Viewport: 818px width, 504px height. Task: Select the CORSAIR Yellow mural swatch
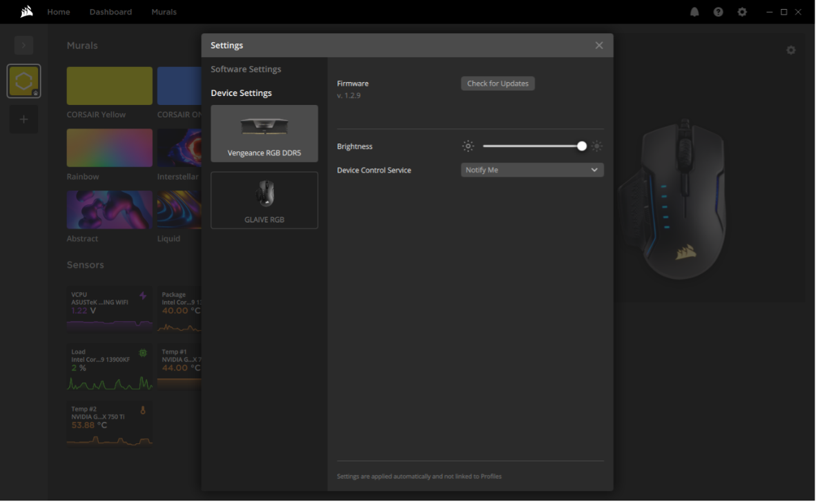coord(110,86)
